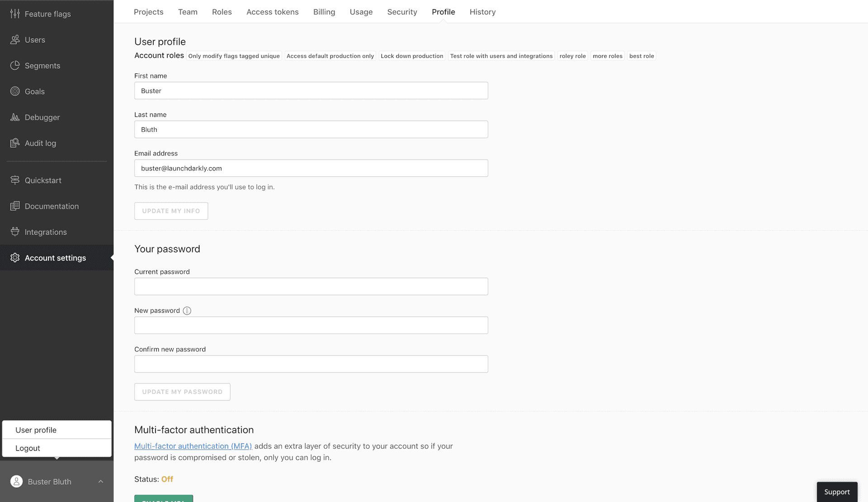868x502 pixels.
Task: Switch to the Billing tab
Action: [x=324, y=12]
